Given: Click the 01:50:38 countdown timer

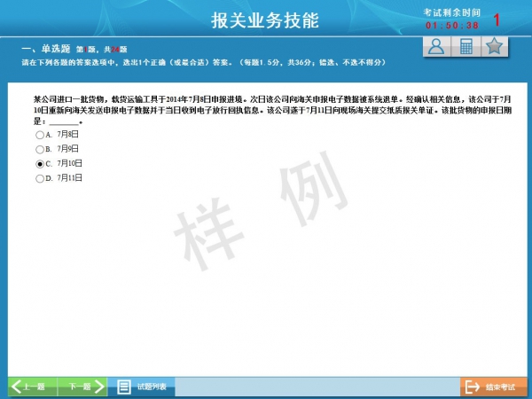Looking at the screenshot, I should (x=451, y=25).
